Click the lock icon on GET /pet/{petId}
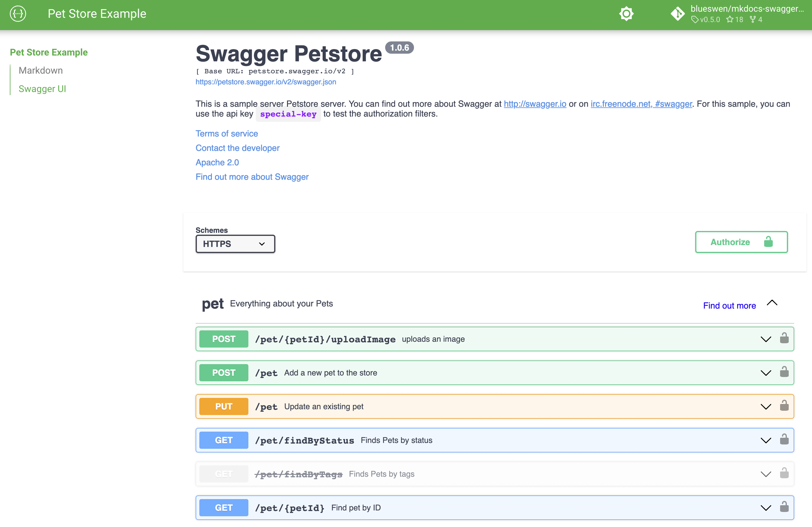The width and height of the screenshot is (812, 527). [x=784, y=507]
